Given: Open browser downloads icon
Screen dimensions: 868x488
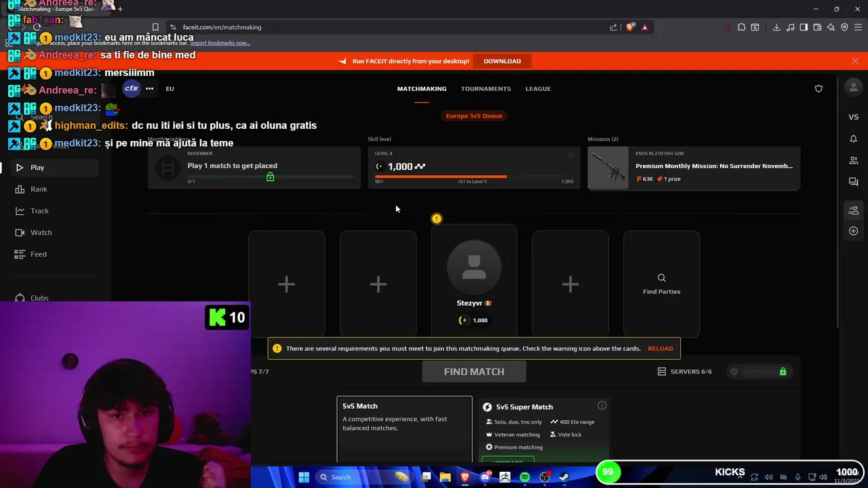Looking at the screenshot, I should coord(776,27).
